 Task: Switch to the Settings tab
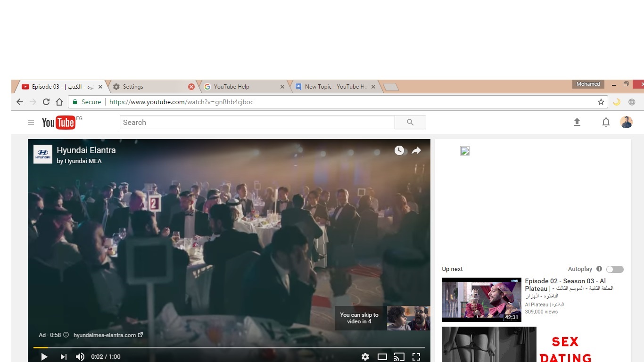click(x=153, y=87)
